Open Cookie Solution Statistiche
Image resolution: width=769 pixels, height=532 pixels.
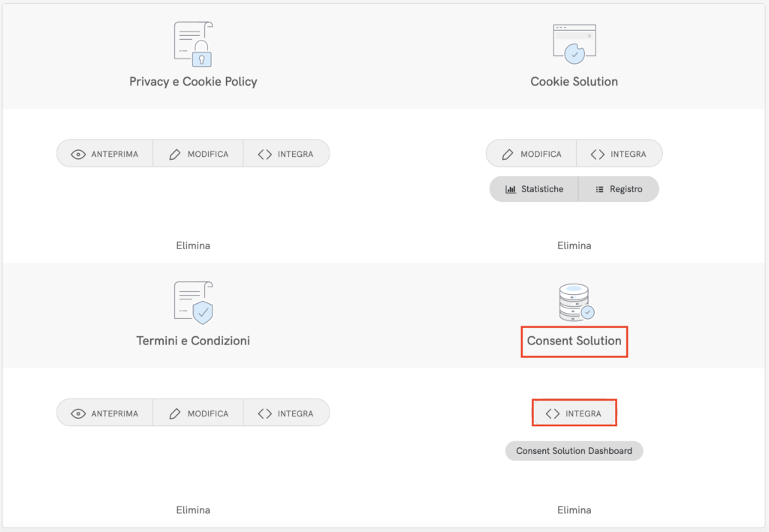(x=534, y=189)
